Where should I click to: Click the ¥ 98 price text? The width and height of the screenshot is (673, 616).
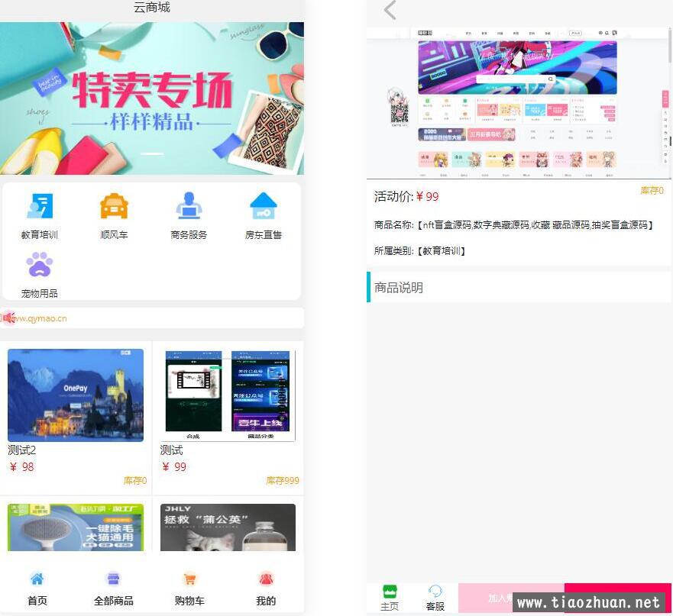point(21,466)
